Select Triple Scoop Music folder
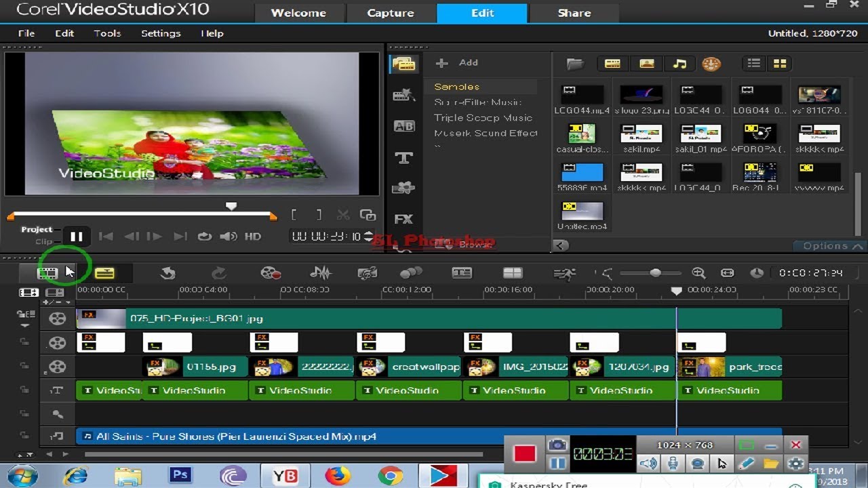The height and width of the screenshot is (488, 868). click(484, 118)
